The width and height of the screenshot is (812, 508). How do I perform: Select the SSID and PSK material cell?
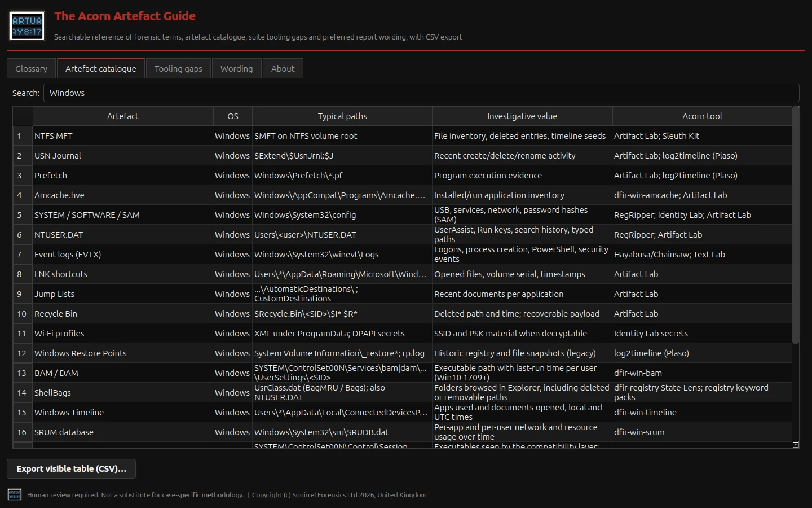pos(522,334)
